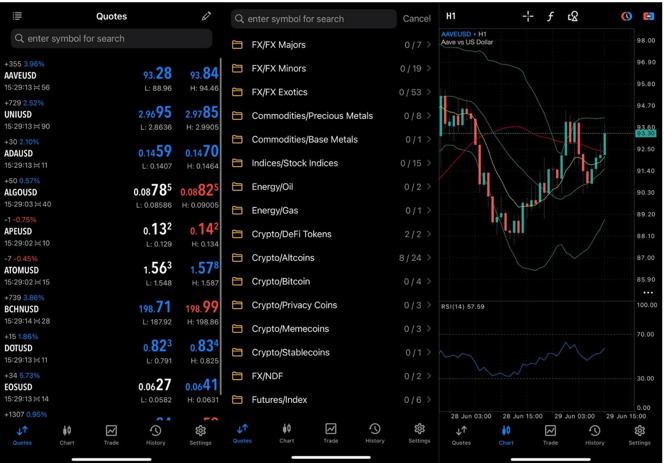This screenshot has width=664, height=463.
Task: Expand Crypto/Altcoins chevron
Action: pyautogui.click(x=429, y=258)
